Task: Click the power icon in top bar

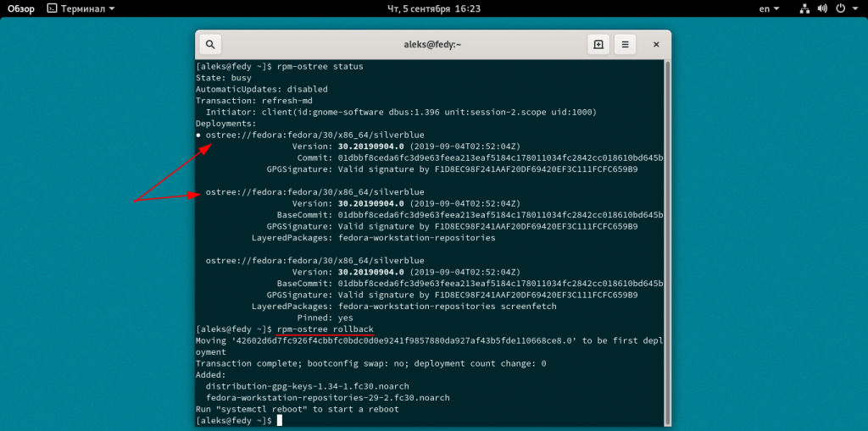Action: click(840, 8)
